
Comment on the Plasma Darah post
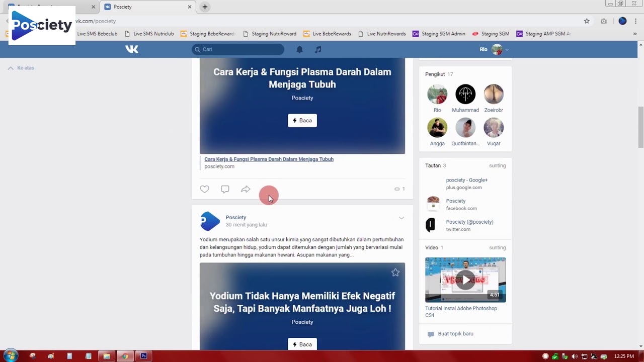(x=225, y=189)
